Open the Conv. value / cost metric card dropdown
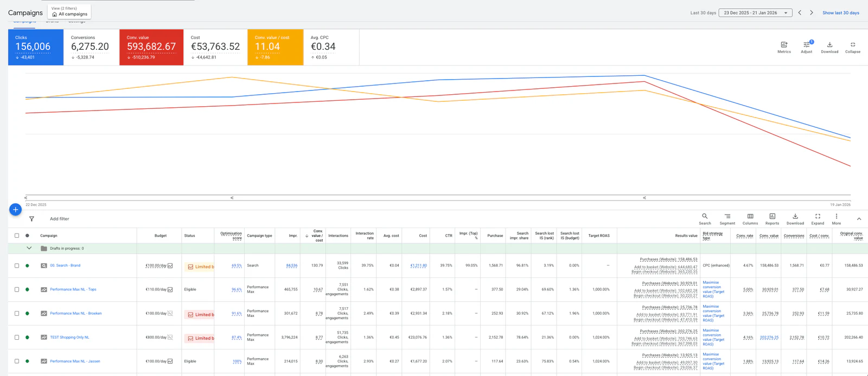Screen dimensions: 868x376 (x=276, y=47)
